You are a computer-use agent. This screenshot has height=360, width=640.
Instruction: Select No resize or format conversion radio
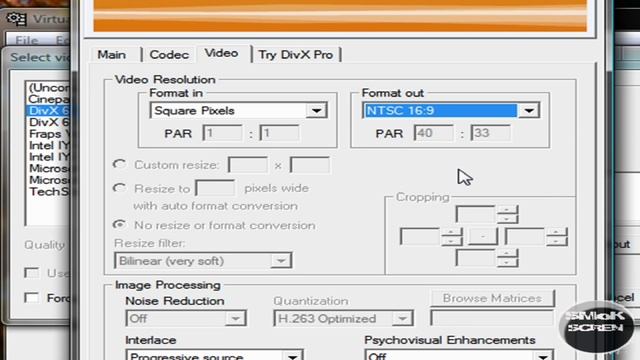coord(119,225)
